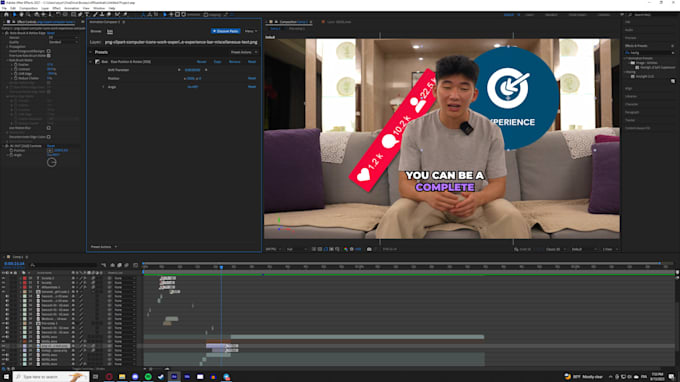The height and width of the screenshot is (382, 680).
Task: Open the Effect menu
Action: 56,8
